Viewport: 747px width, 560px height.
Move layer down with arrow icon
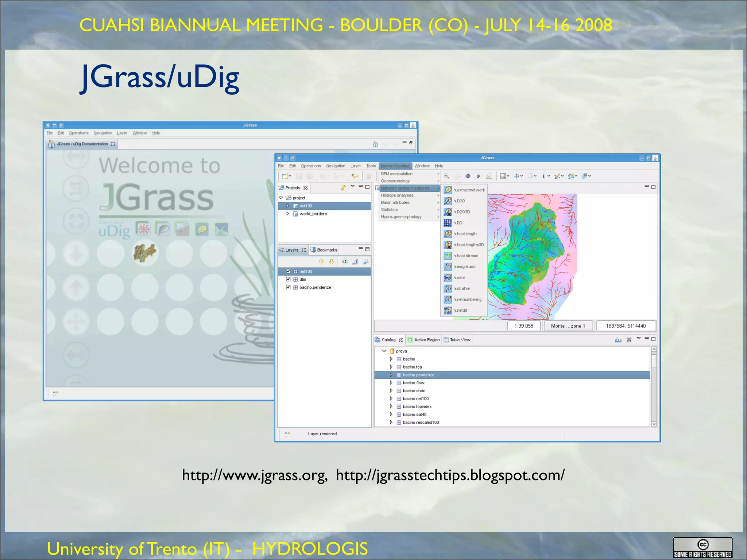[x=331, y=262]
